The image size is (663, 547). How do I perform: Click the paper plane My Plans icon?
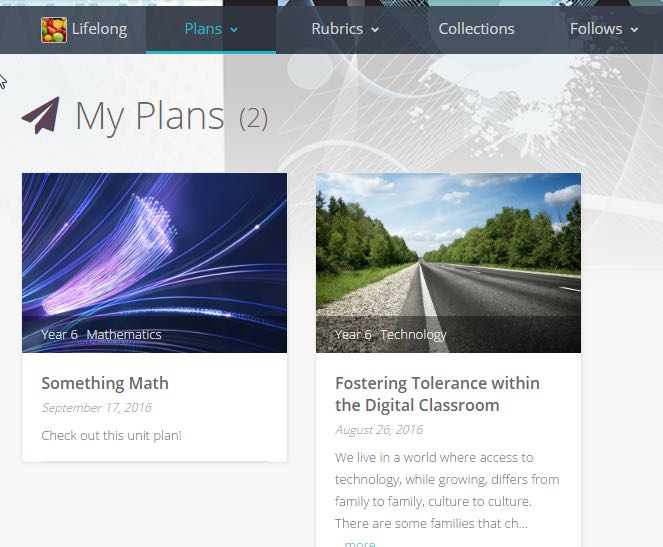[x=41, y=115]
